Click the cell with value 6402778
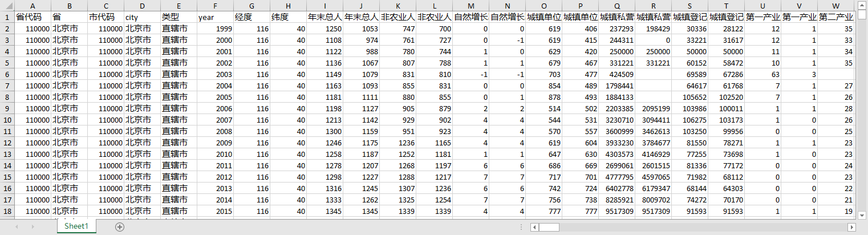Screen dimensions: 868x235 tap(616, 188)
